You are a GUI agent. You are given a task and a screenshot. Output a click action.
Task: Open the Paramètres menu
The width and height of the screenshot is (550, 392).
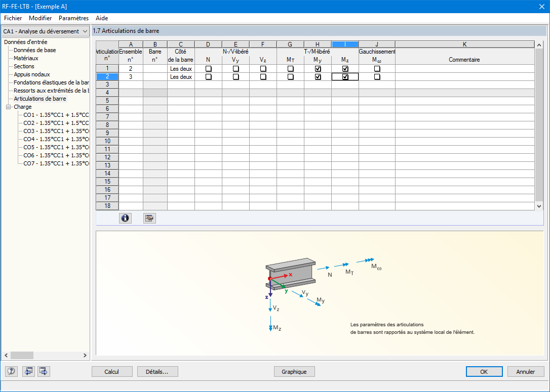pos(73,18)
